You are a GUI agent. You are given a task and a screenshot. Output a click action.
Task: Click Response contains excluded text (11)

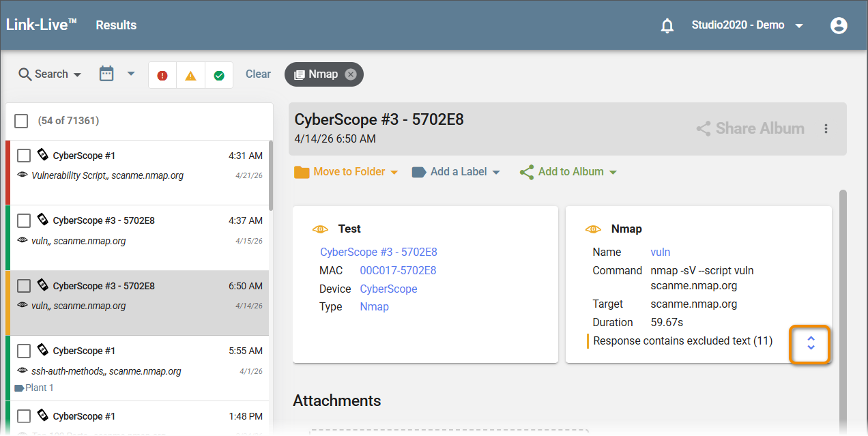[683, 340]
